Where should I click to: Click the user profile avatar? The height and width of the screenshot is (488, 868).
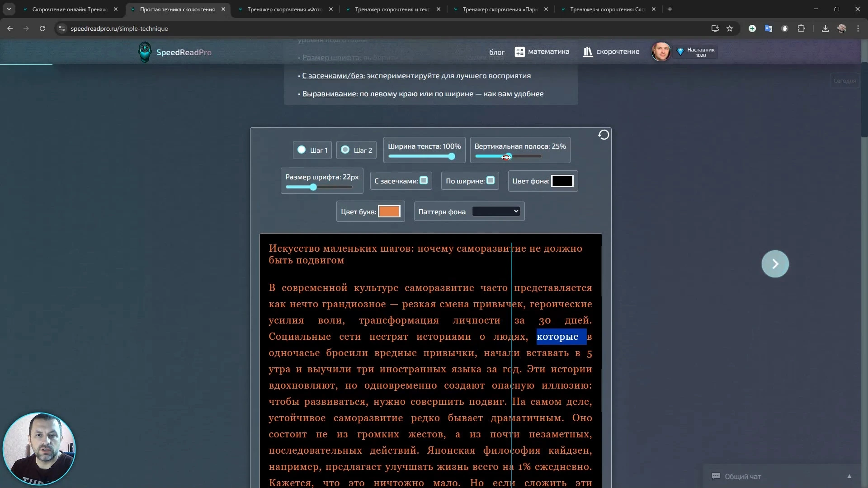click(661, 52)
